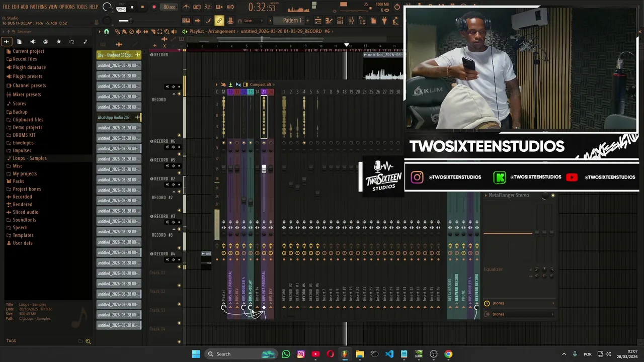Toggle mute LED on mixer Master track
Image resolution: width=644 pixels, height=362 pixels.
pyautogui.click(x=223, y=143)
